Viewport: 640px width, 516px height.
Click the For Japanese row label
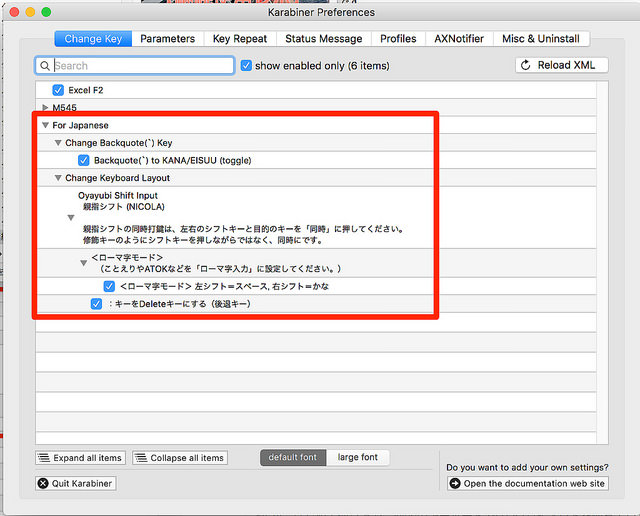pos(80,125)
